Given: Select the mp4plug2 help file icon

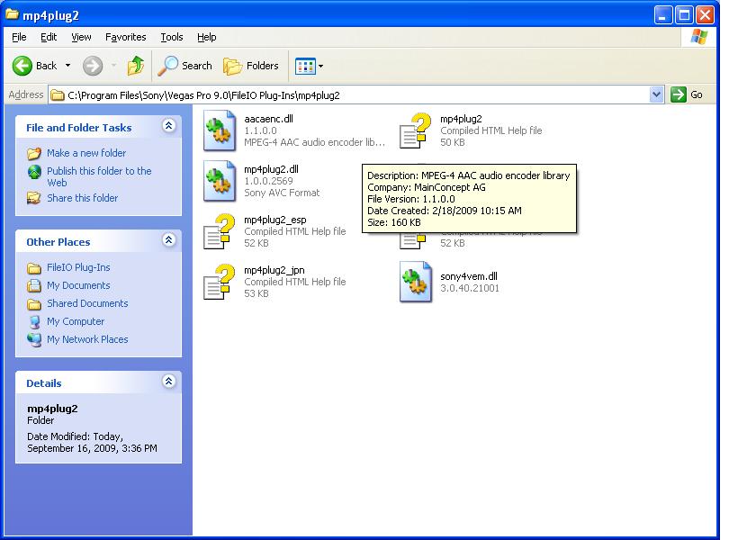Looking at the screenshot, I should [415, 130].
